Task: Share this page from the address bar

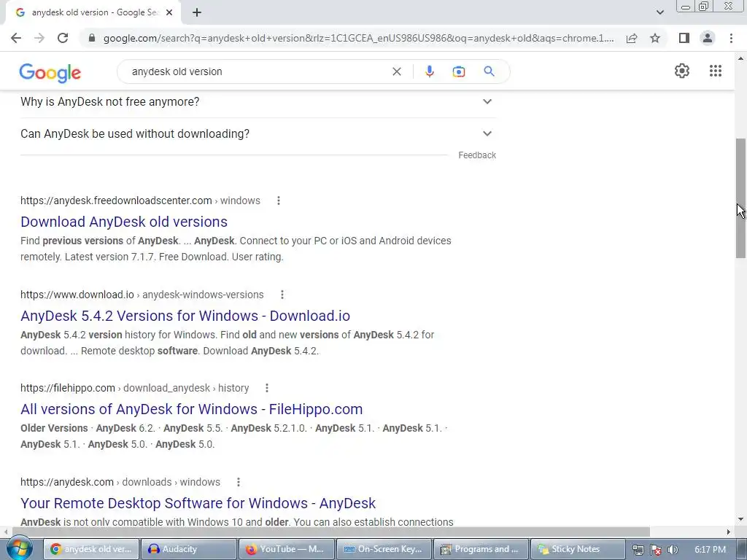Action: (x=632, y=38)
